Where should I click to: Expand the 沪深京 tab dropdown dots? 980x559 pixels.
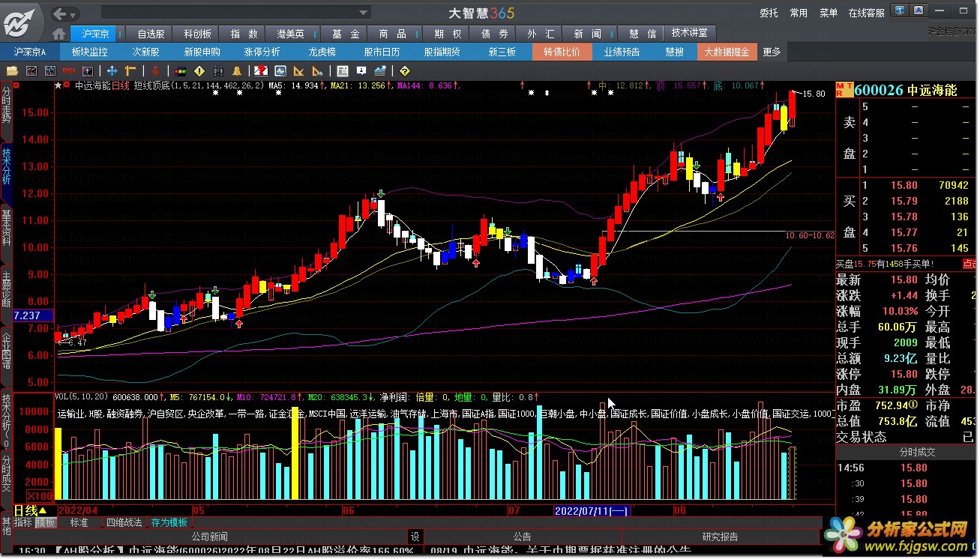coord(118,34)
